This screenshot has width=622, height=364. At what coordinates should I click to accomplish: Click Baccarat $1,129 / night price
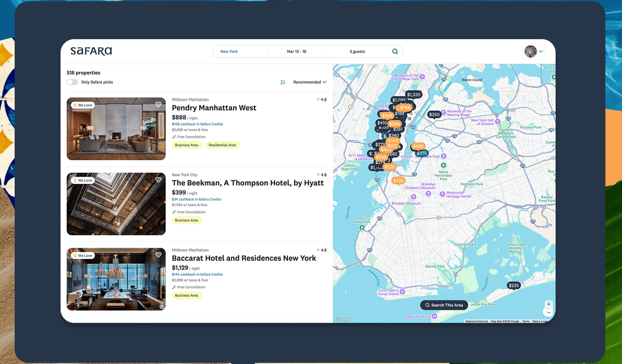coord(186,268)
